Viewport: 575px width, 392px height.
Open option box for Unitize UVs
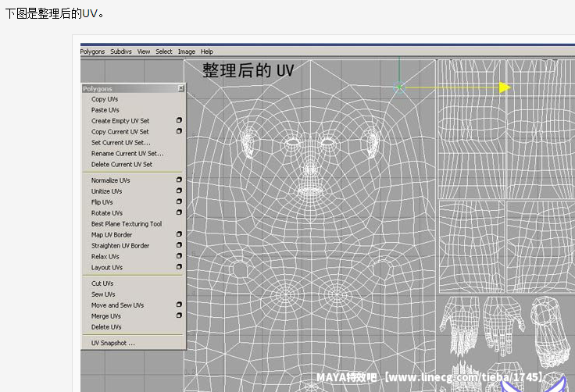pyautogui.click(x=179, y=191)
